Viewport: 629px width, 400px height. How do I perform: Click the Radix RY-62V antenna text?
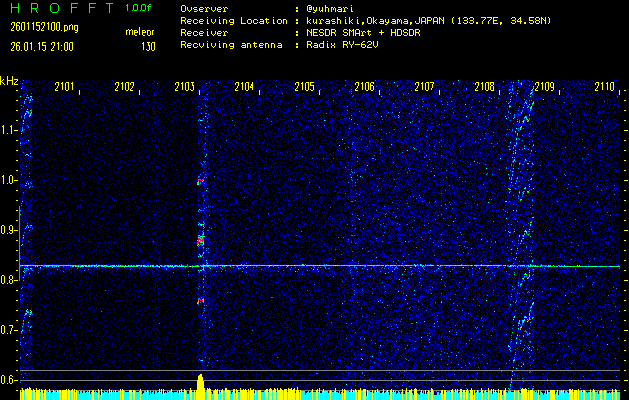point(342,45)
